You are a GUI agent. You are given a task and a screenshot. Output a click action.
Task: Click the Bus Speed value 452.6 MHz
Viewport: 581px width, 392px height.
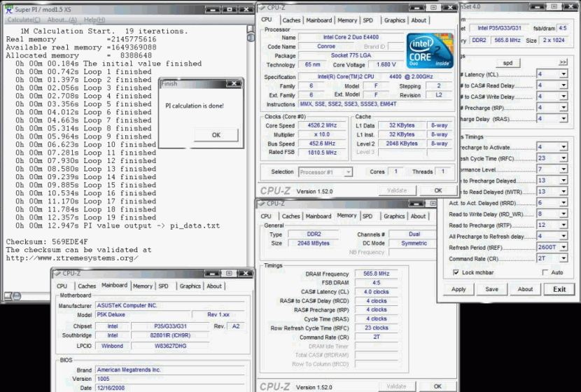(x=322, y=143)
